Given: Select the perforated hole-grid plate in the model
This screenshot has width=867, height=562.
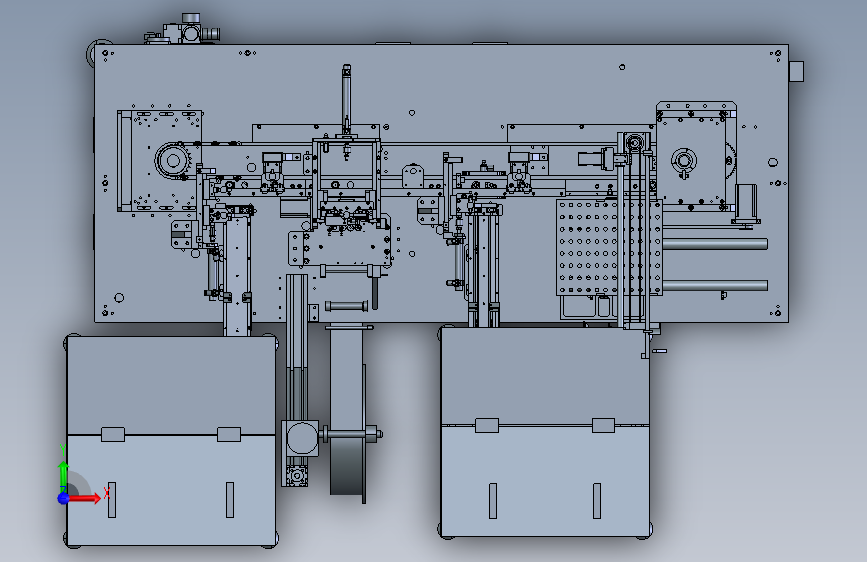Looking at the screenshot, I should pyautogui.click(x=609, y=247).
